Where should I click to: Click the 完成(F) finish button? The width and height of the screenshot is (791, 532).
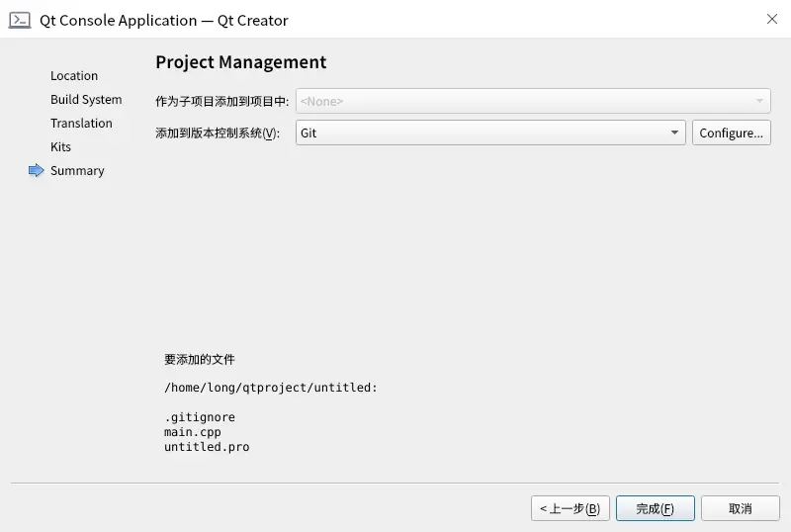tap(655, 508)
